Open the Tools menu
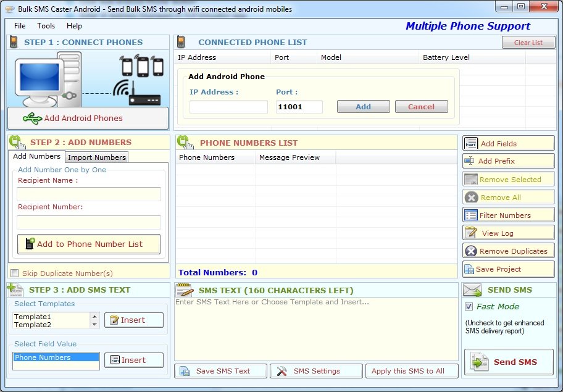Viewport: 563px width, 392px height. click(46, 26)
